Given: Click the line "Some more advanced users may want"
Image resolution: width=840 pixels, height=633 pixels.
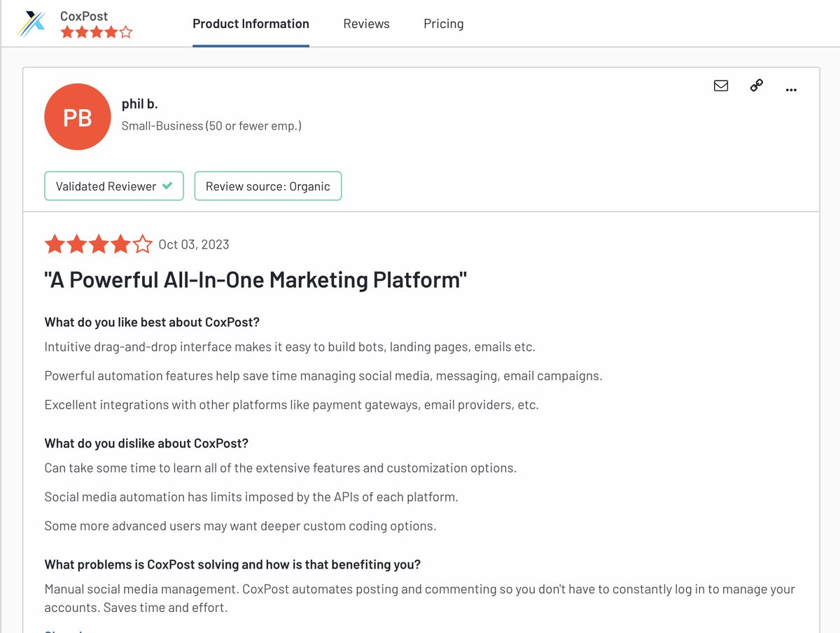Looking at the screenshot, I should point(240,526).
